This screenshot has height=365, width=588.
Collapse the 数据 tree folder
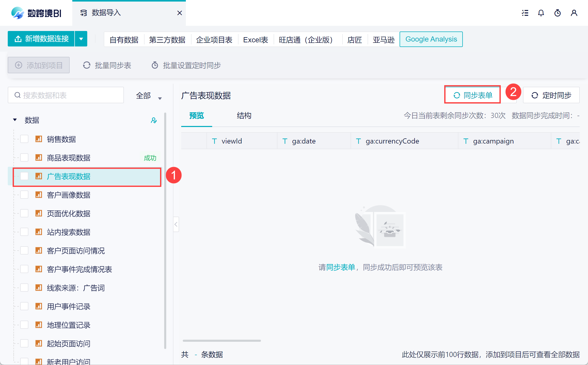15,120
